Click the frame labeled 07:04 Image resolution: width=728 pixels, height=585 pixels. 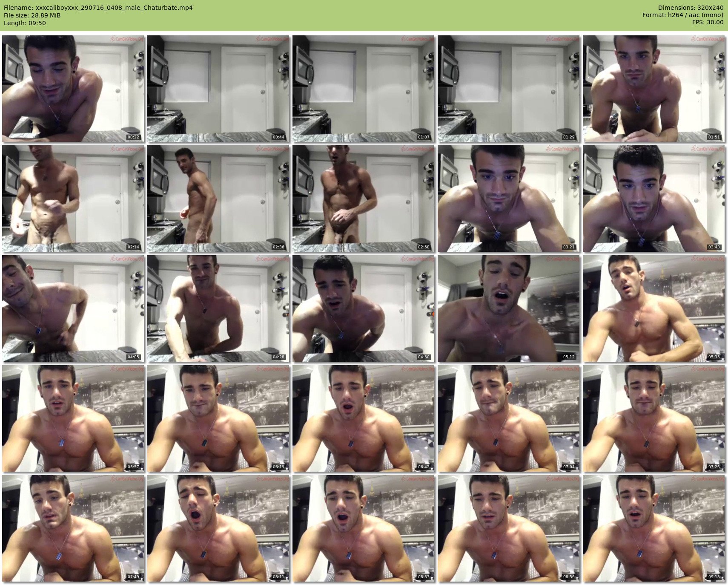tap(509, 418)
